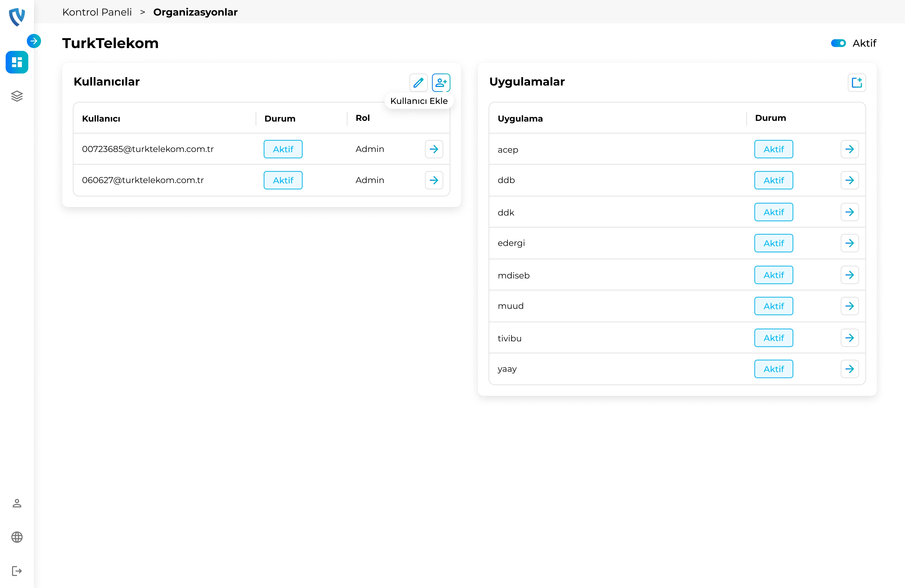Click the Uygulama column header
The width and height of the screenshot is (905, 588).
[x=520, y=118]
